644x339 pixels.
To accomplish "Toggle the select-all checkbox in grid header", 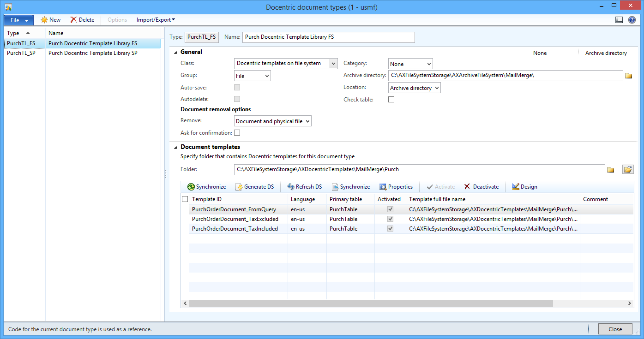I will (185, 199).
